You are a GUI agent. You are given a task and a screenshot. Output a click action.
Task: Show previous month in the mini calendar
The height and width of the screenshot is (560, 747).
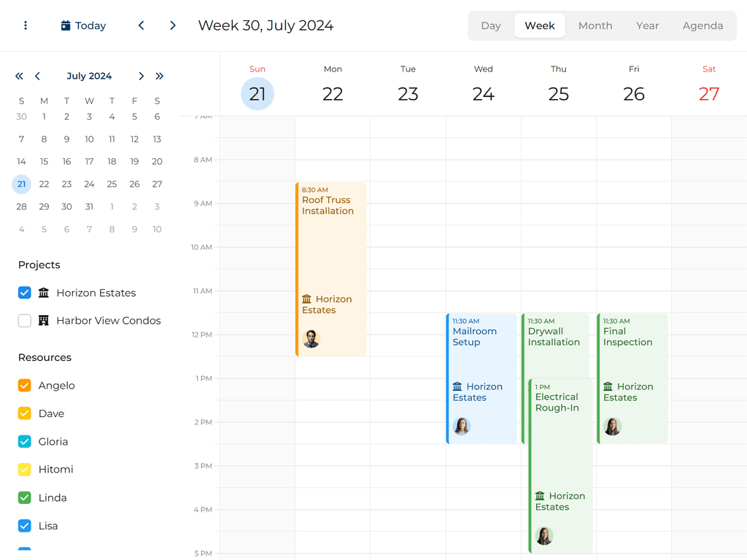coord(37,76)
